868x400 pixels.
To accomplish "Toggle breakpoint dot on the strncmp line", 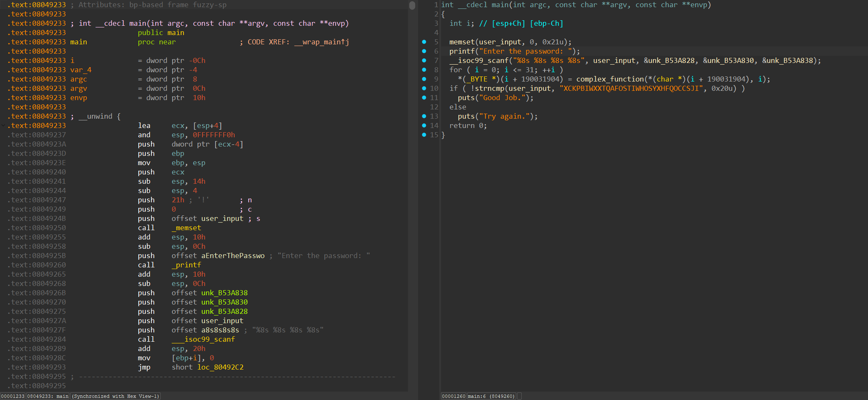I will pyautogui.click(x=424, y=88).
